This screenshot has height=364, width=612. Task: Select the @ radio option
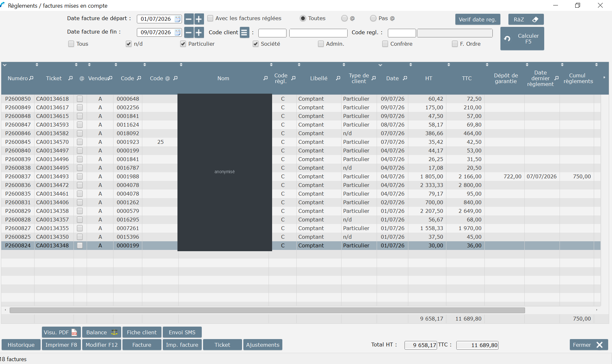coord(344,18)
